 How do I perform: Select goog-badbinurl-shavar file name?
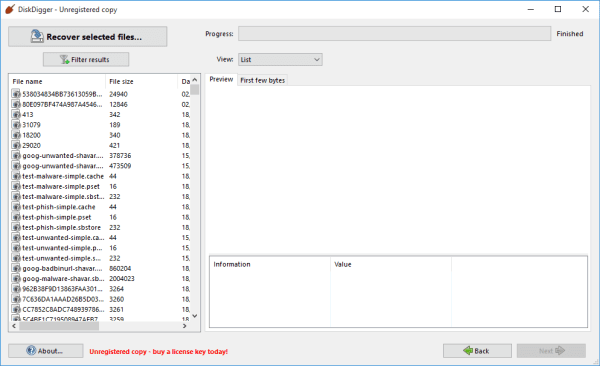point(62,268)
